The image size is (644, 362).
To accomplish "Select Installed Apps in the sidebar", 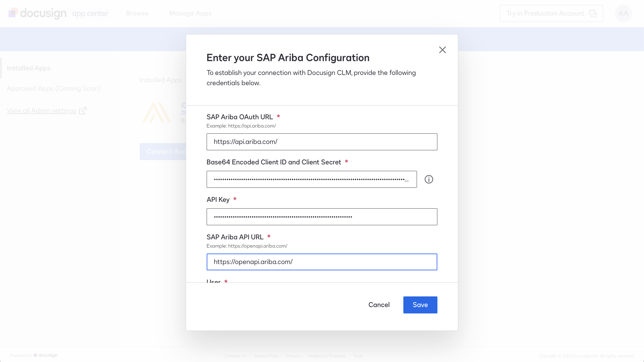I will (29, 68).
